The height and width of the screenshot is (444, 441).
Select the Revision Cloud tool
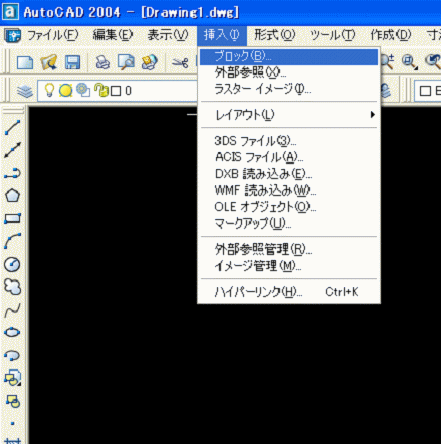click(x=13, y=287)
